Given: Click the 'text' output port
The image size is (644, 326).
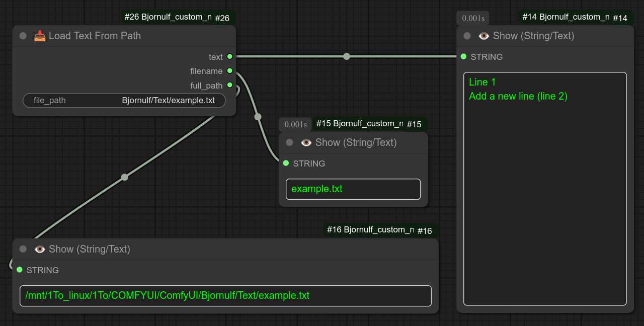Looking at the screenshot, I should (229, 57).
